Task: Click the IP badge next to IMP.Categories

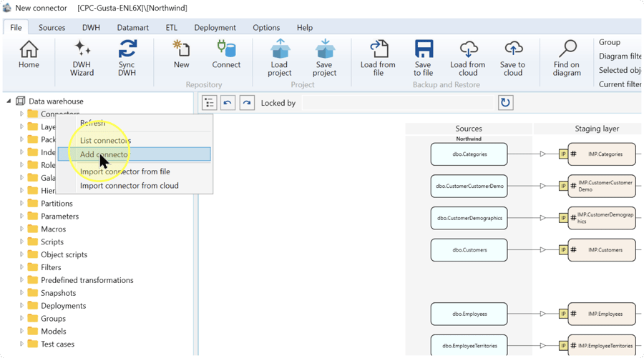Action: pos(563,154)
